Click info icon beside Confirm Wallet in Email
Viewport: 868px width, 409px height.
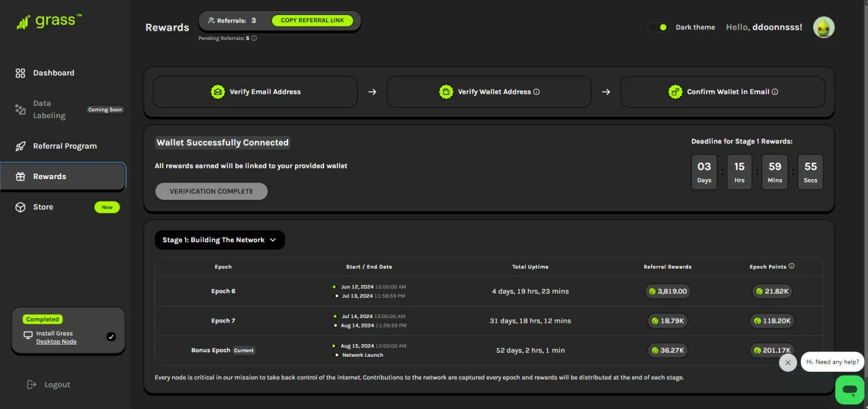tap(775, 92)
